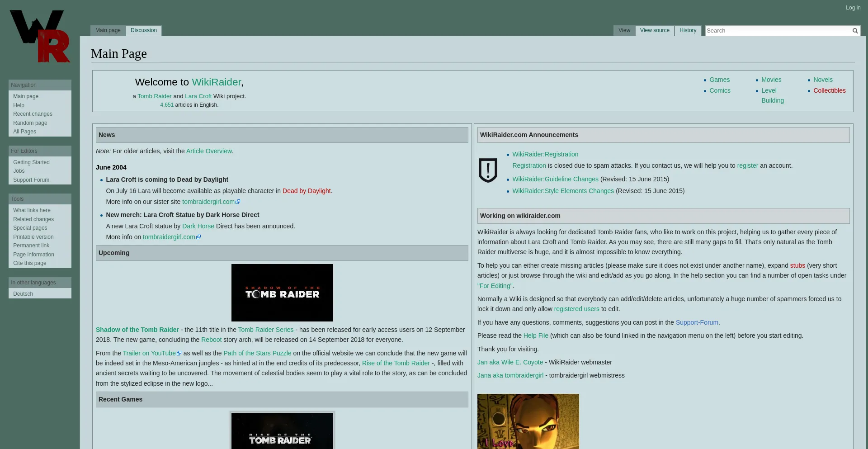Open the Shadow of the Tomb Raider image
Viewport: 868px width, 449px height.
pos(282,293)
